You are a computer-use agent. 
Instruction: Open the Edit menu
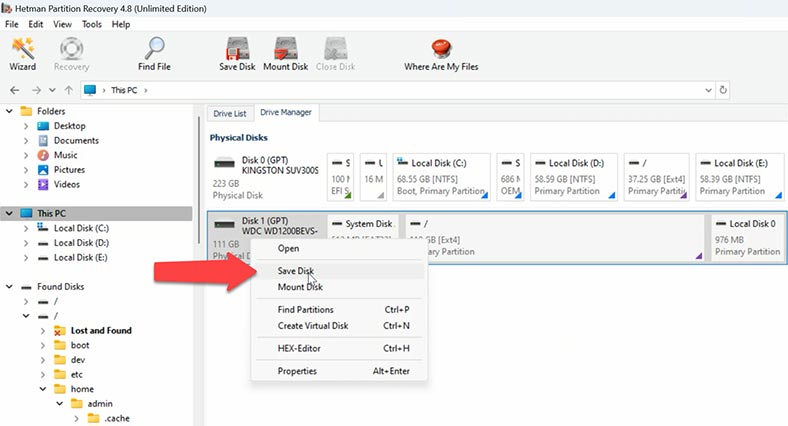pyautogui.click(x=35, y=24)
